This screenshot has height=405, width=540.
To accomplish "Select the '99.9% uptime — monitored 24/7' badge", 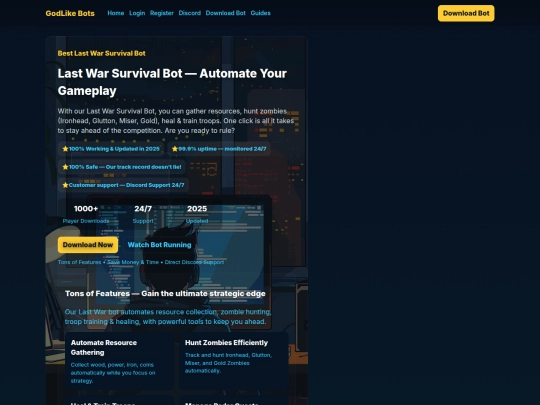I will pos(219,149).
